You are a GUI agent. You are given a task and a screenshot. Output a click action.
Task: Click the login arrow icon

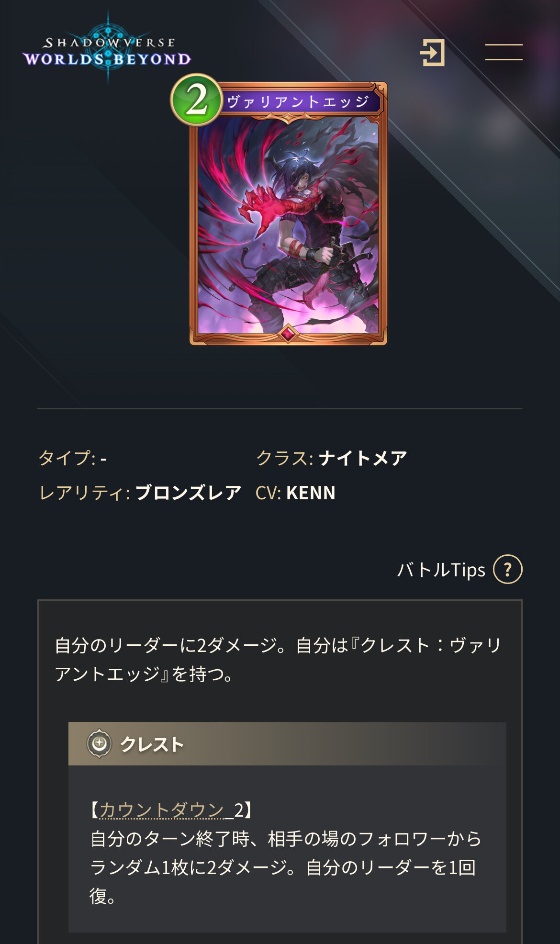click(x=432, y=52)
